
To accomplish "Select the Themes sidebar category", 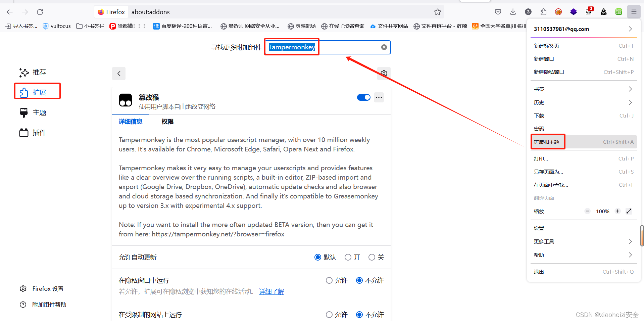I will tap(33, 112).
